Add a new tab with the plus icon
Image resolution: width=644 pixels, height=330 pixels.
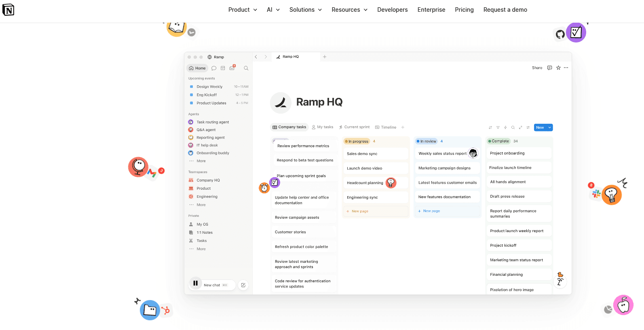325,57
